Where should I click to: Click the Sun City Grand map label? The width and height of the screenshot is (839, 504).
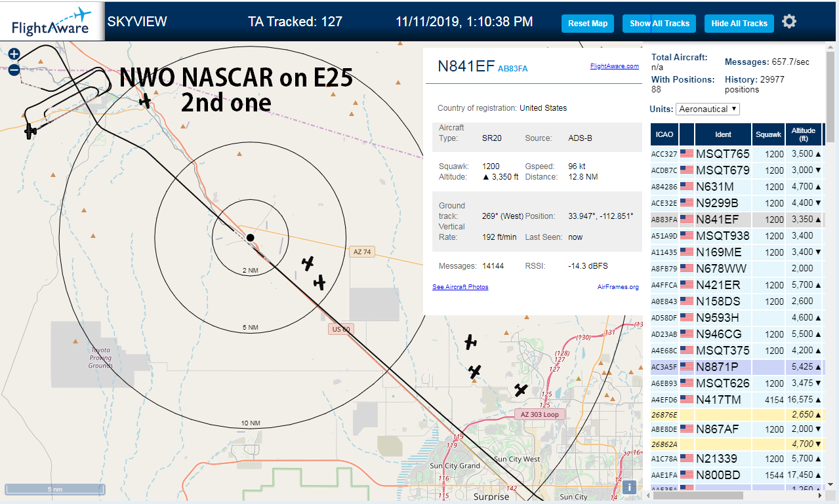point(455,466)
